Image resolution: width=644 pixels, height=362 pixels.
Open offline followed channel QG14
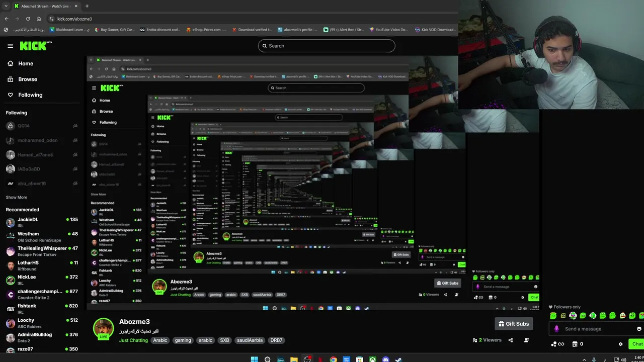[42, 126]
